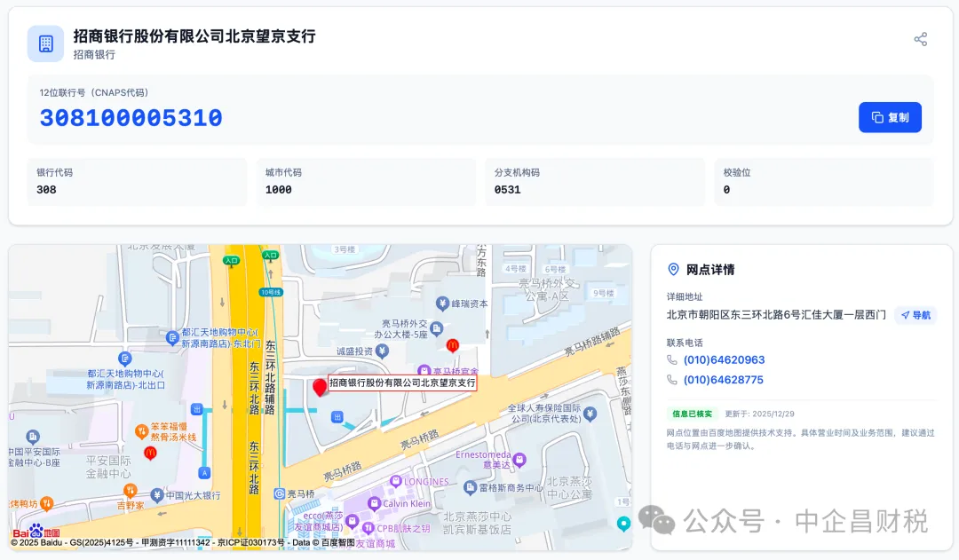Screen dimensions: 959x560
Task: Click the 分支机构码 0531 info card
Action: [x=594, y=182]
